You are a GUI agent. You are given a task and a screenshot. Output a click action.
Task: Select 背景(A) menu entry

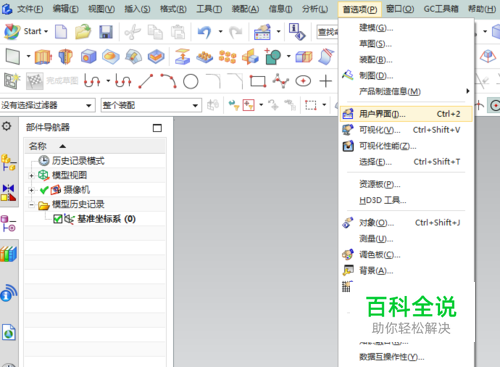(406, 271)
